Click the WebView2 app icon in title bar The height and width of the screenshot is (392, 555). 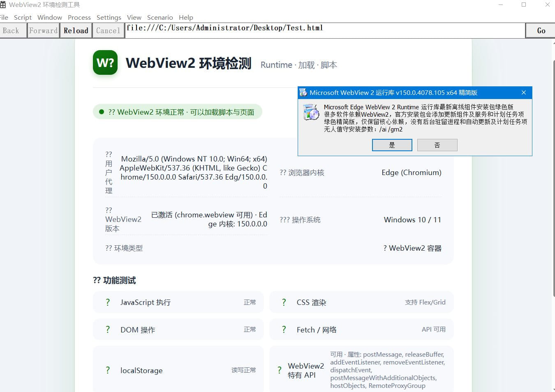[2, 5]
